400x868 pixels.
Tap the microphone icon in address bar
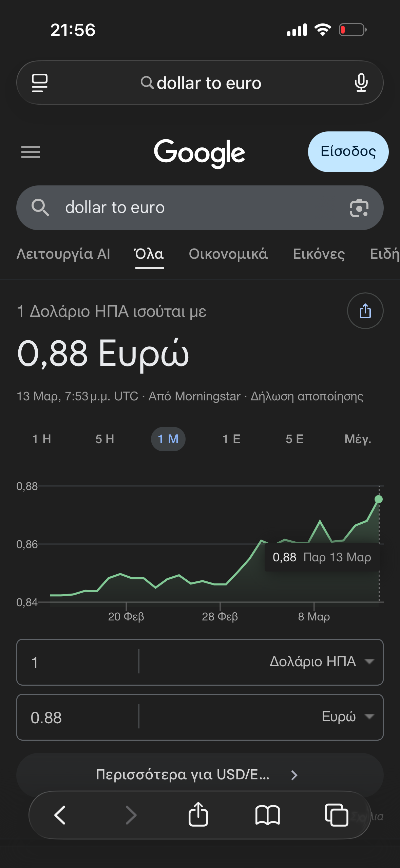point(361,83)
